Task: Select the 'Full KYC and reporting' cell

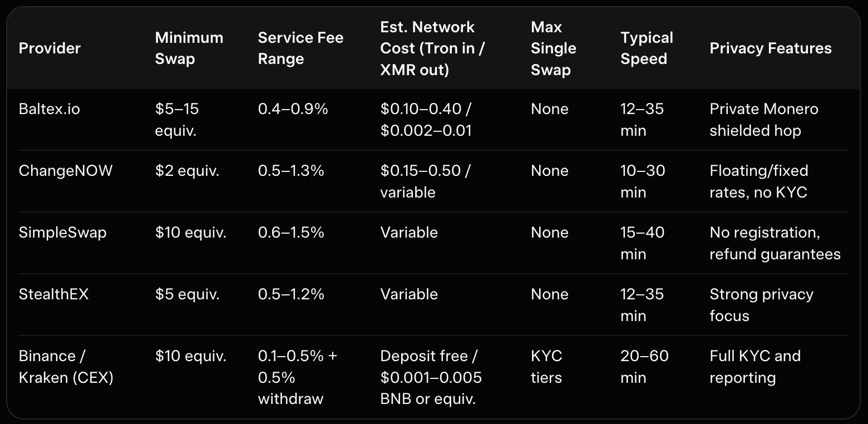Action: click(x=754, y=367)
